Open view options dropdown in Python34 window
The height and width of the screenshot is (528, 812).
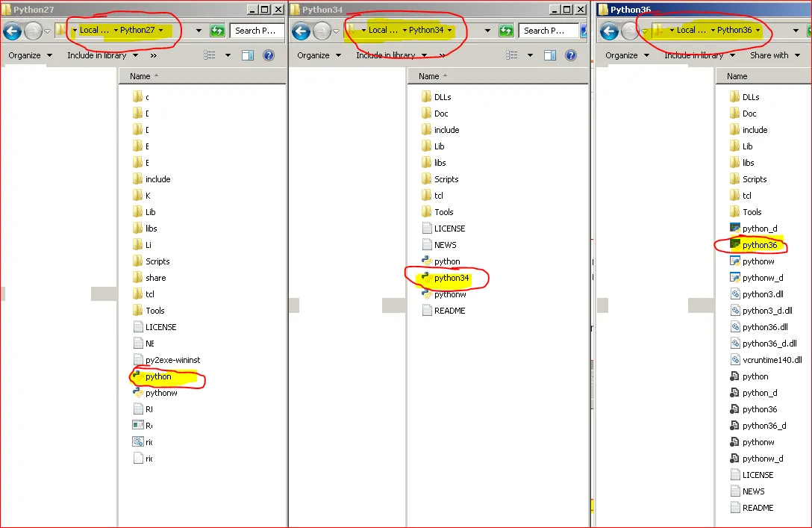(x=530, y=55)
